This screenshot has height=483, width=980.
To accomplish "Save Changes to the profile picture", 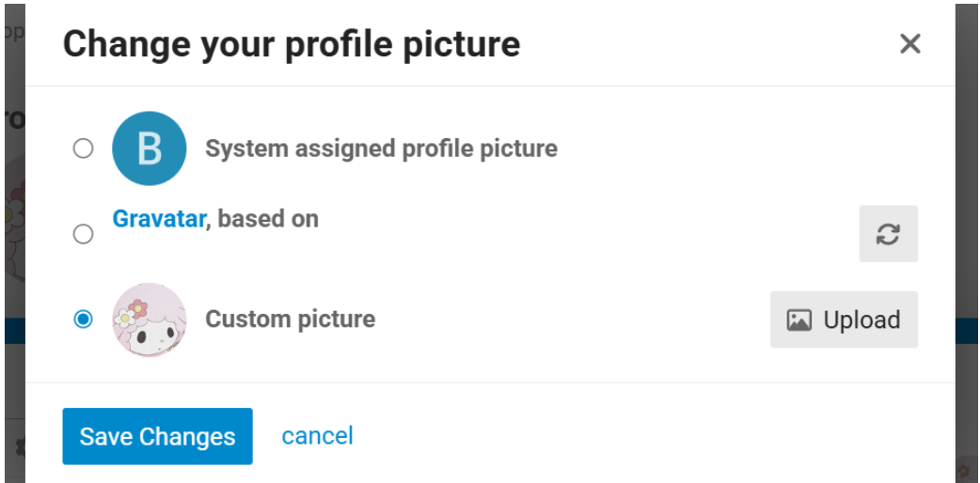I will click(x=157, y=436).
